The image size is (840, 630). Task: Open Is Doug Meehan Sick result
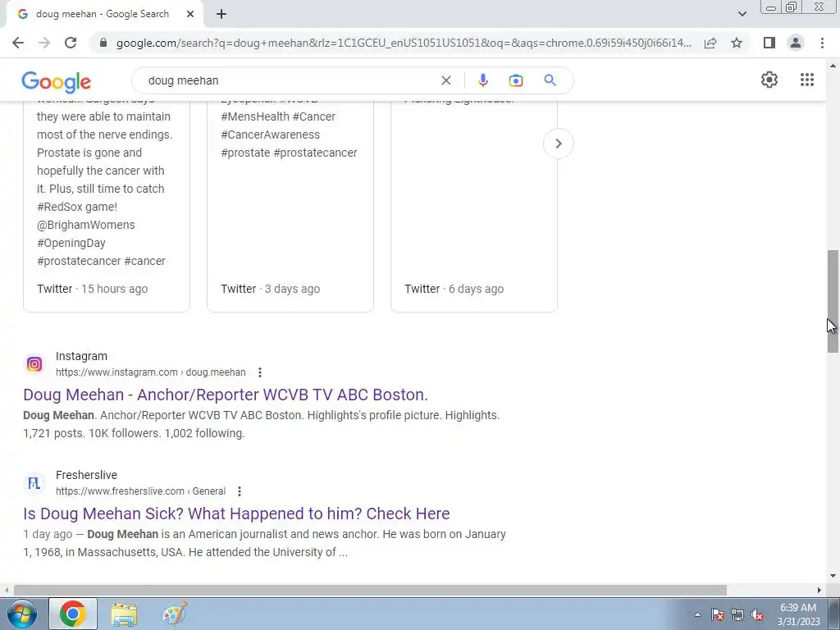pyautogui.click(x=236, y=514)
